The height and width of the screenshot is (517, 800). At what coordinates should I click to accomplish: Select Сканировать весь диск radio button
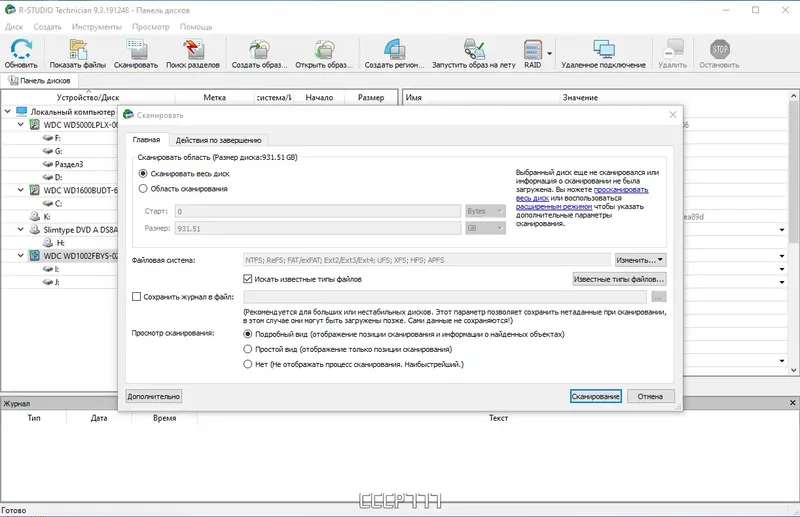[143, 174]
